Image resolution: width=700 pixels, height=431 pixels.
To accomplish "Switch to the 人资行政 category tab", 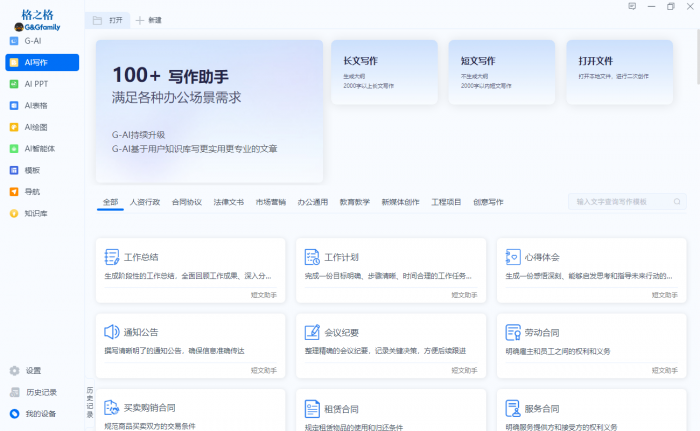I will [145, 202].
